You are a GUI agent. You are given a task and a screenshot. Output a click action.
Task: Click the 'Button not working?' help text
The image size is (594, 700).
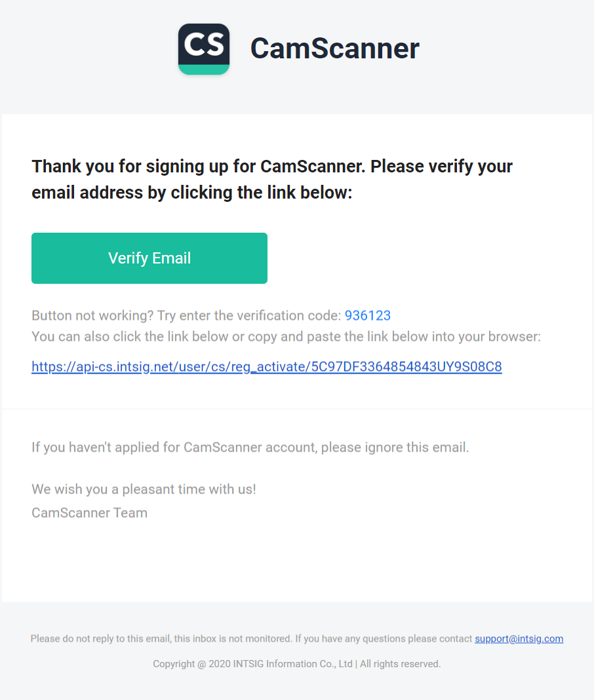coord(92,316)
